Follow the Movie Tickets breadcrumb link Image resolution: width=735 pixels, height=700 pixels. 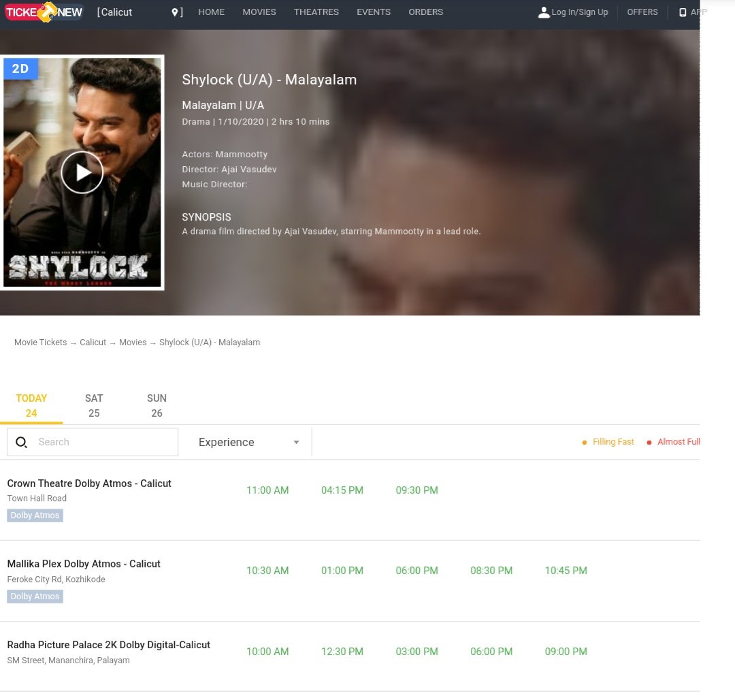(x=40, y=343)
